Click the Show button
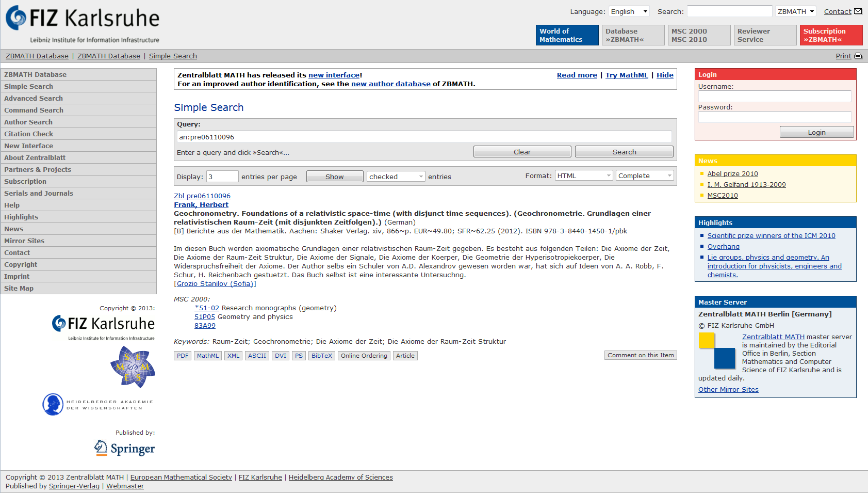Viewport: 868px width, 493px height. (335, 177)
